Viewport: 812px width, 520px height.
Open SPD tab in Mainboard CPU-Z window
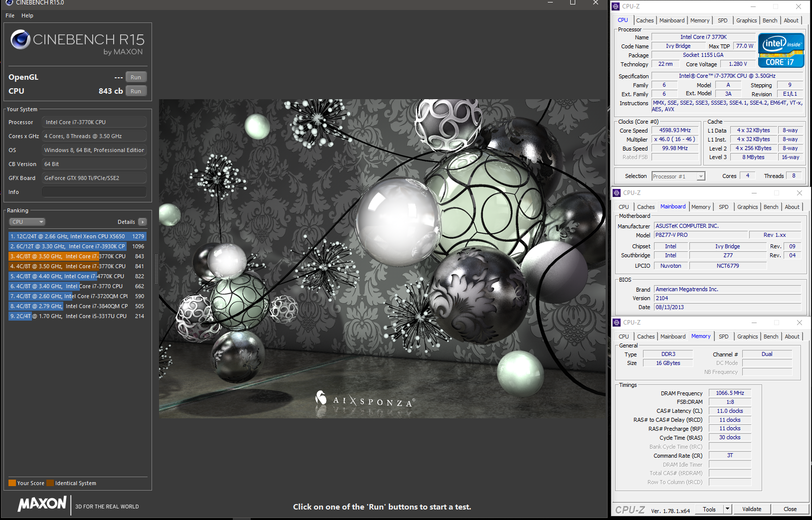point(723,207)
